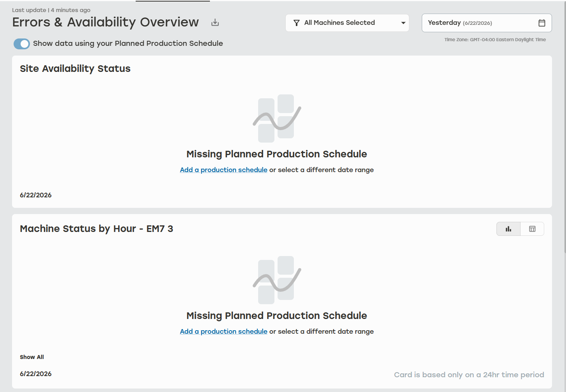
Task: Click Add a production schedule in Machine Status card
Action: click(224, 331)
